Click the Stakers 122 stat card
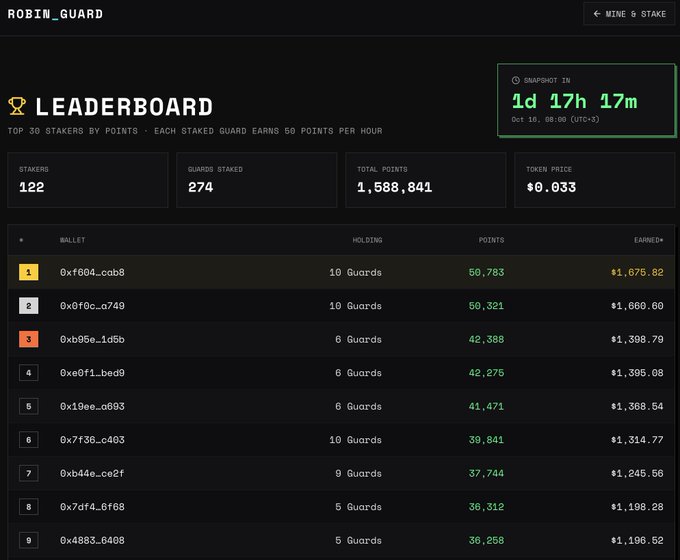This screenshot has height=560, width=680. (88, 180)
